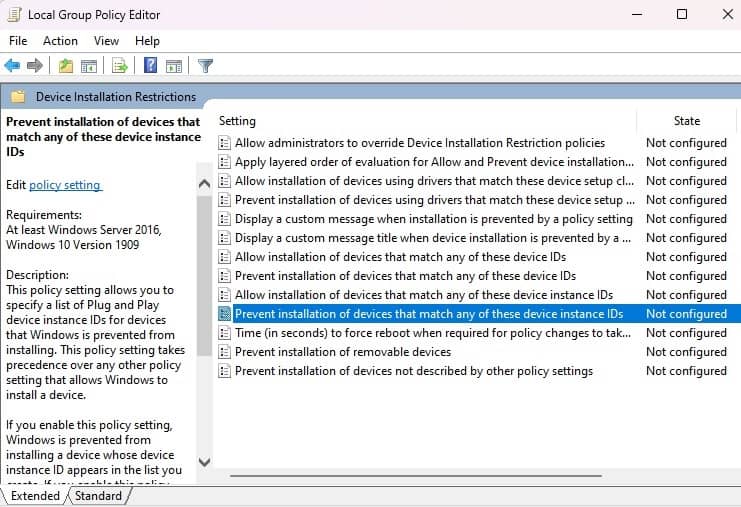Click the Forward arrow toolbar icon

[x=35, y=65]
